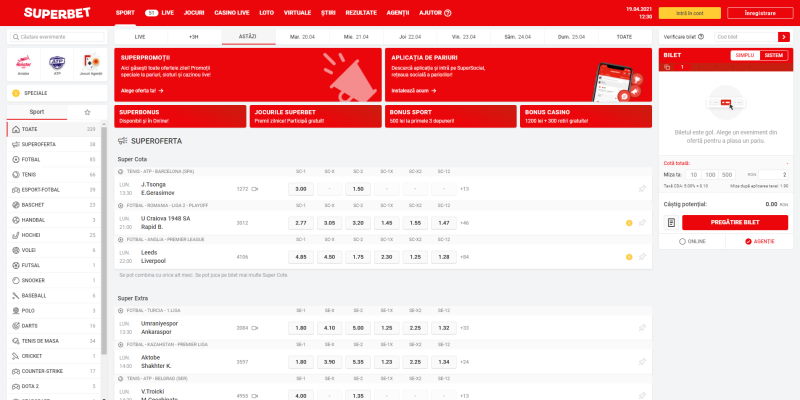Click the Verificare bilet help icon
This screenshot has width=800, height=400.
click(x=701, y=37)
